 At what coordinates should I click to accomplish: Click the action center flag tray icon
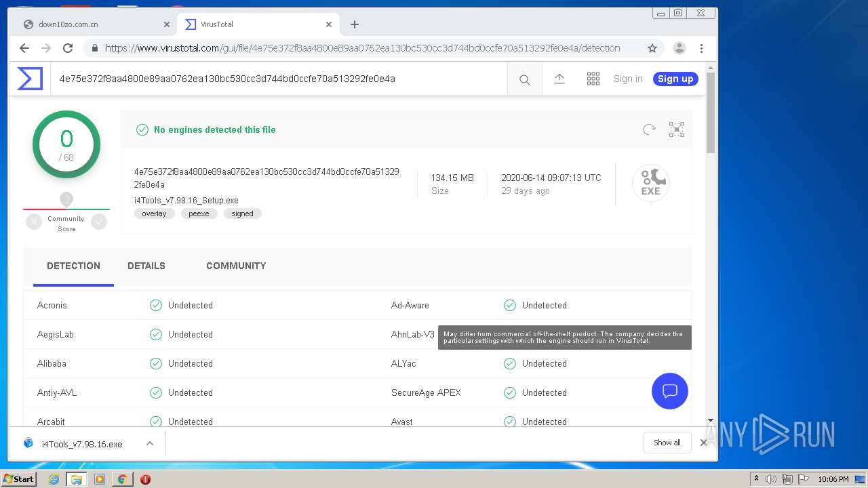click(804, 479)
